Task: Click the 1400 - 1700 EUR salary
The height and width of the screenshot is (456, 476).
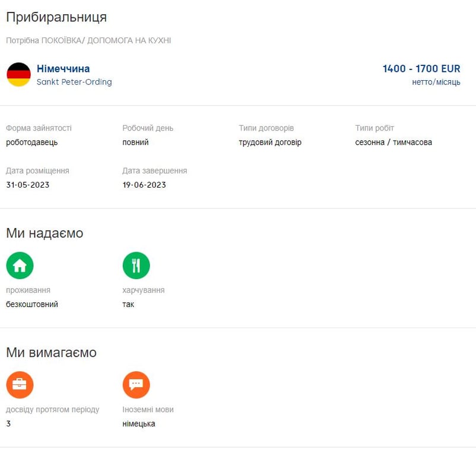Action: click(x=421, y=69)
